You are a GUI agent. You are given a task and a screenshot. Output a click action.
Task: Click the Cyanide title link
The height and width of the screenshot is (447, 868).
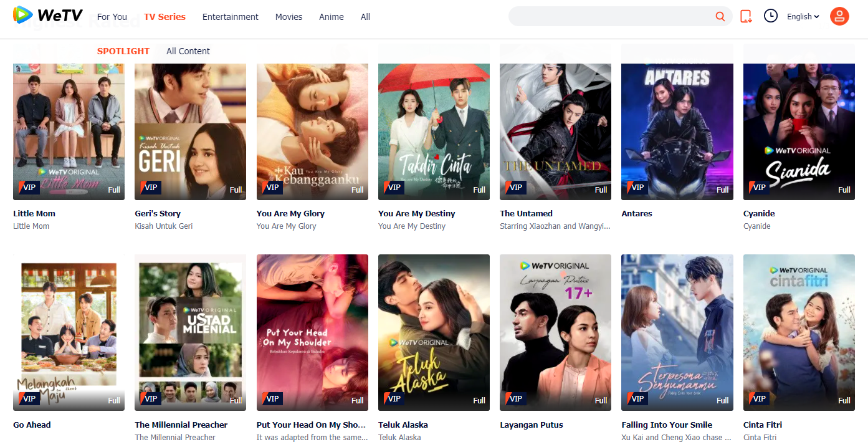[x=759, y=213]
